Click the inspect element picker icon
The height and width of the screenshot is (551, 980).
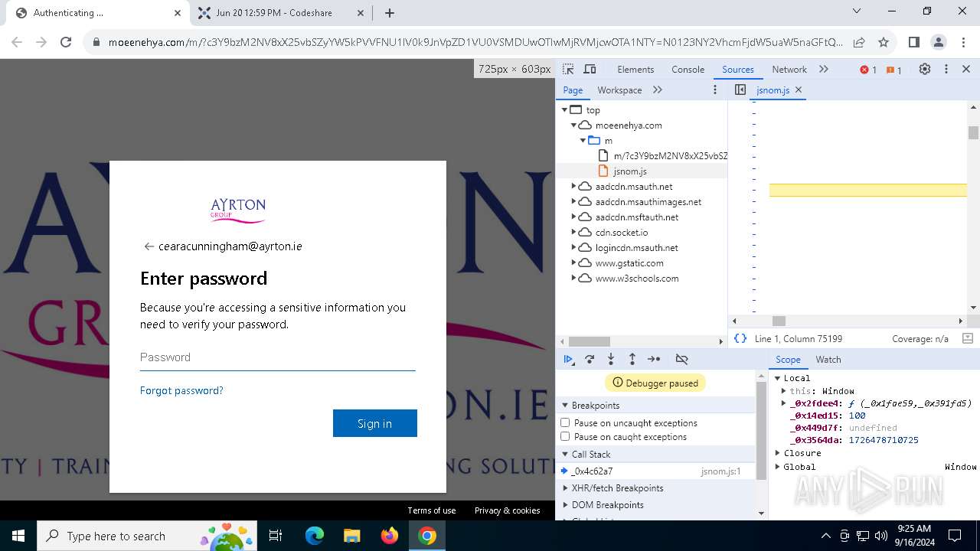[x=568, y=69]
